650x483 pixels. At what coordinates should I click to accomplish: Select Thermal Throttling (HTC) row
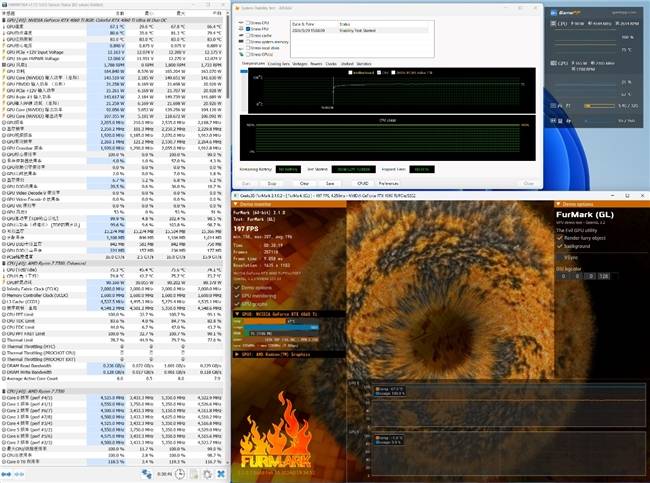113,347
